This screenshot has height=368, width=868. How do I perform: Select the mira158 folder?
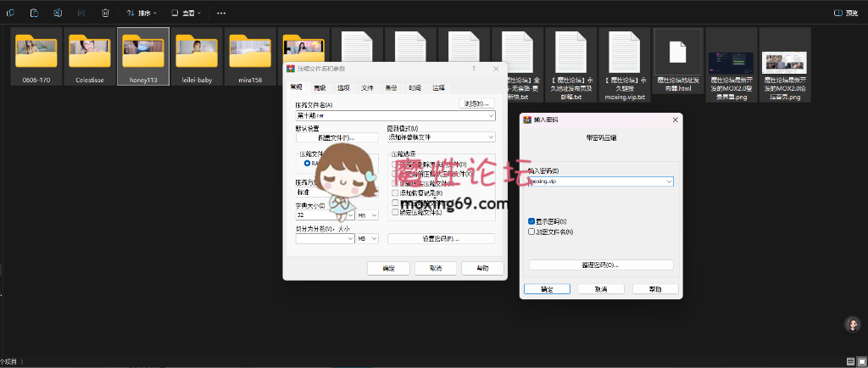[x=250, y=57]
